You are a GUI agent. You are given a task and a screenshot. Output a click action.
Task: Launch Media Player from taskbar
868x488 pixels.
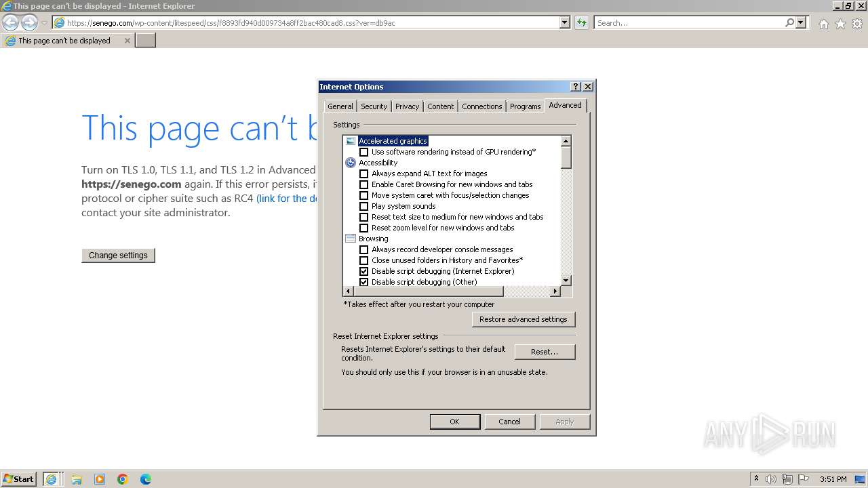pos(100,479)
